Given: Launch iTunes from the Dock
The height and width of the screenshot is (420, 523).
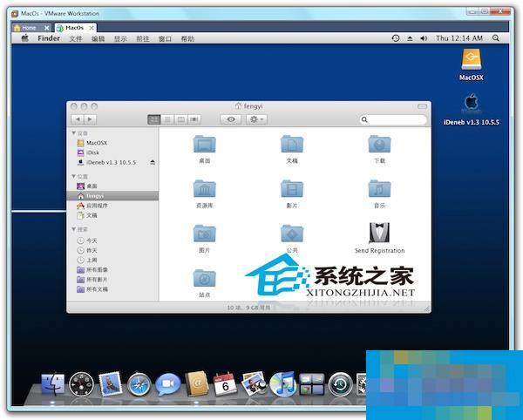Looking at the screenshot, I should (x=282, y=384).
